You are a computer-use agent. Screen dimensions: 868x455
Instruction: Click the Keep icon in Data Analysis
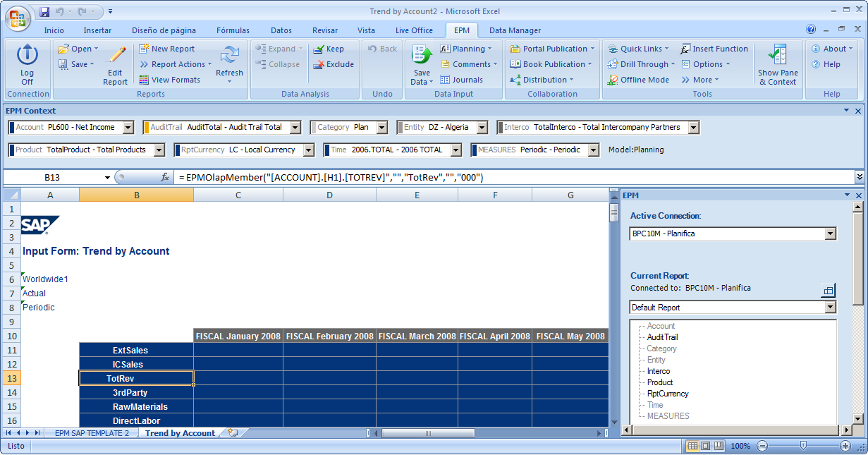coord(319,49)
